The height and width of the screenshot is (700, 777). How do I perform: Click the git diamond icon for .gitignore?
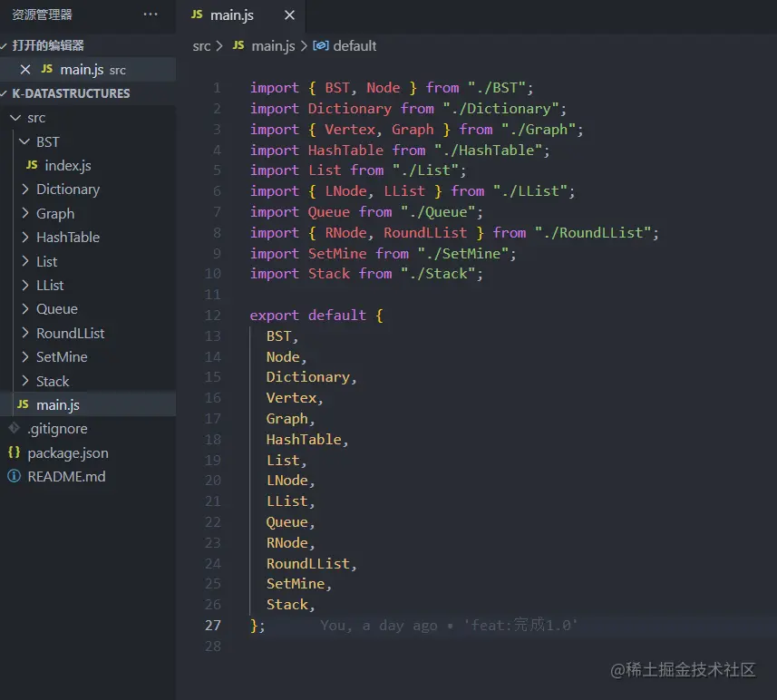pos(14,428)
